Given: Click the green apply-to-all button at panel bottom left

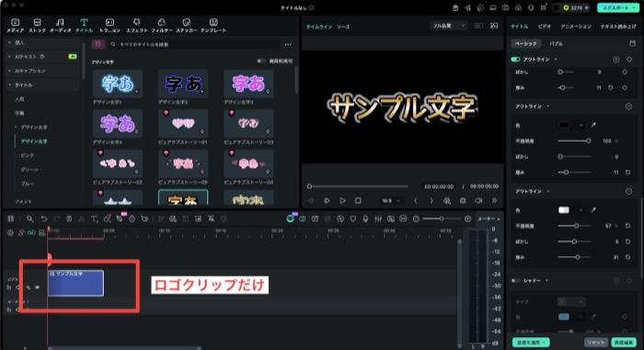Looking at the screenshot, I should pyautogui.click(x=531, y=343).
